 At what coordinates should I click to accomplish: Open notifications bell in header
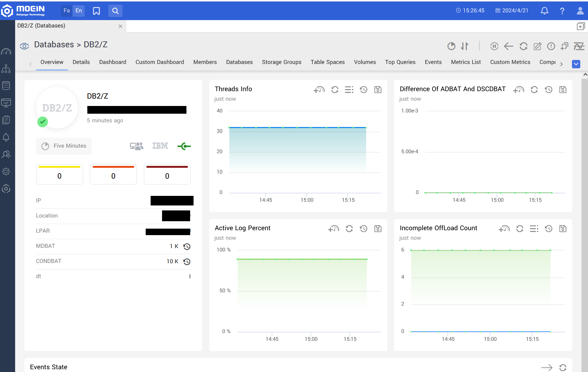pyautogui.click(x=544, y=11)
